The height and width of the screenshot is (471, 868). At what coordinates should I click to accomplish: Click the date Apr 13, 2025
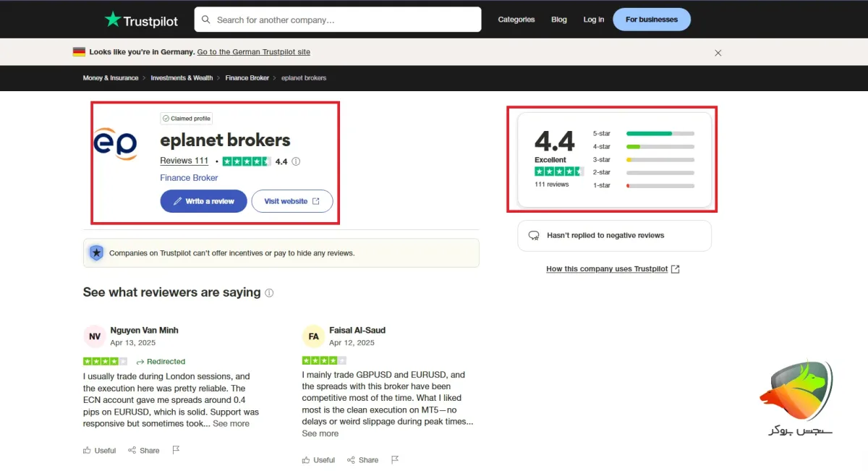pyautogui.click(x=133, y=342)
